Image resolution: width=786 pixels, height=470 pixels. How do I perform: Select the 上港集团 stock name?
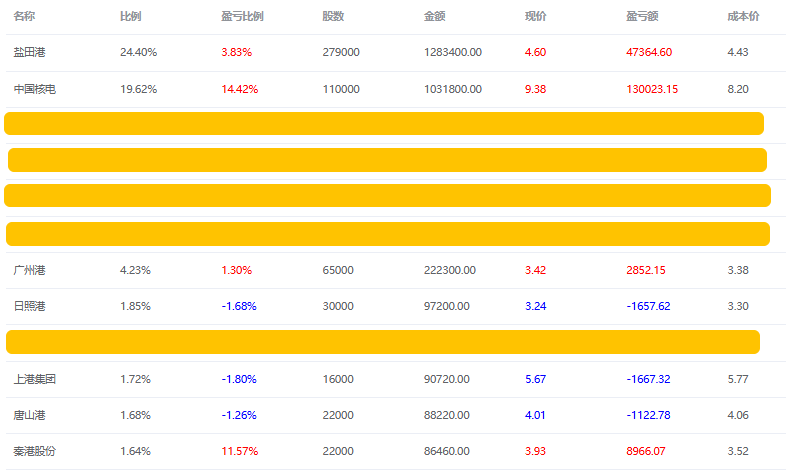pyautogui.click(x=35, y=379)
